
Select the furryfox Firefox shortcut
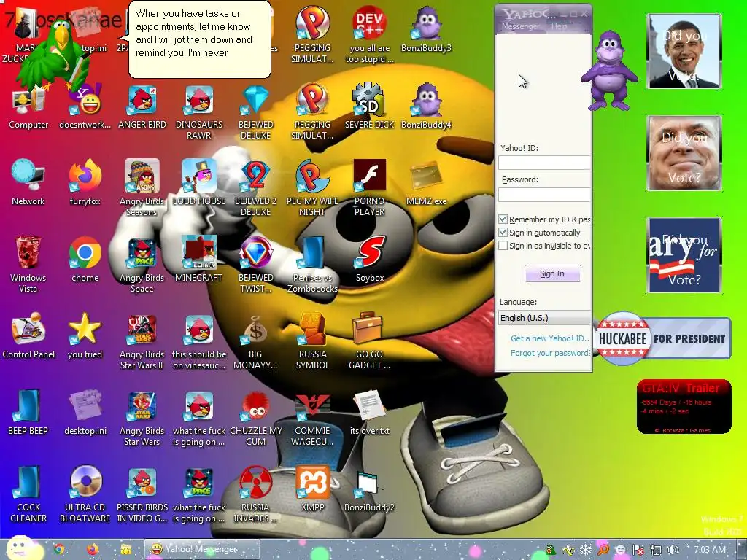85,176
